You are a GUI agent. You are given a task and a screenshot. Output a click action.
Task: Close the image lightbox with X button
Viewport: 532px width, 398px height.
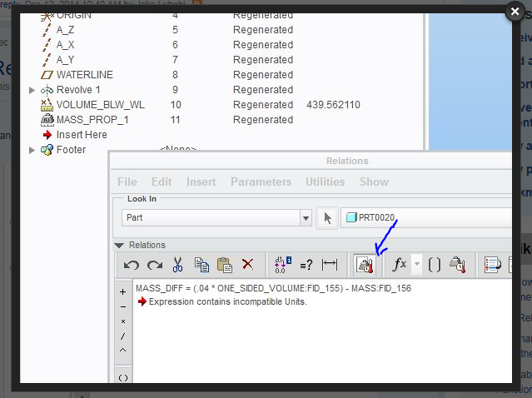pyautogui.click(x=515, y=12)
